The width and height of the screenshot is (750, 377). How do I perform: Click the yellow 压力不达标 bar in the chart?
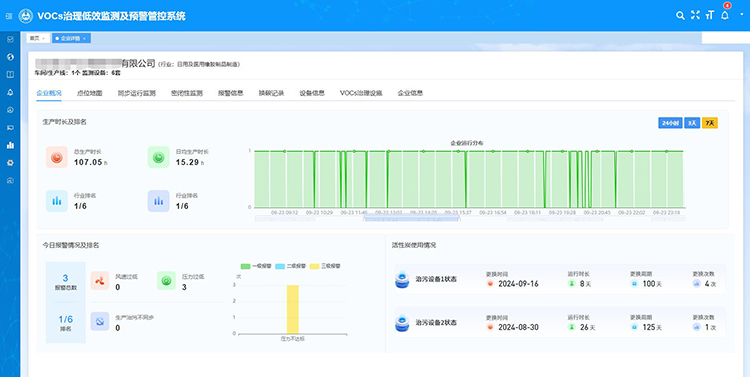(293, 309)
